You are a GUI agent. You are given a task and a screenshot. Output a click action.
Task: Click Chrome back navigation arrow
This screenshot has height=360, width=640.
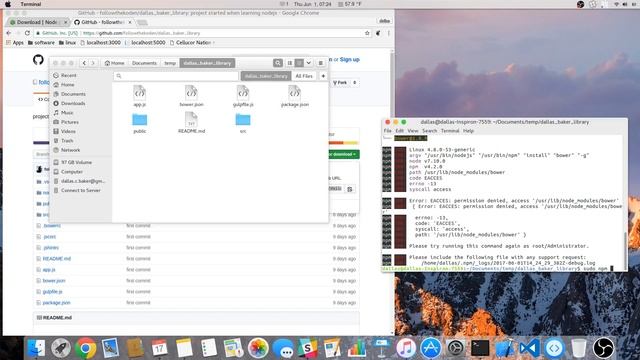(9, 33)
